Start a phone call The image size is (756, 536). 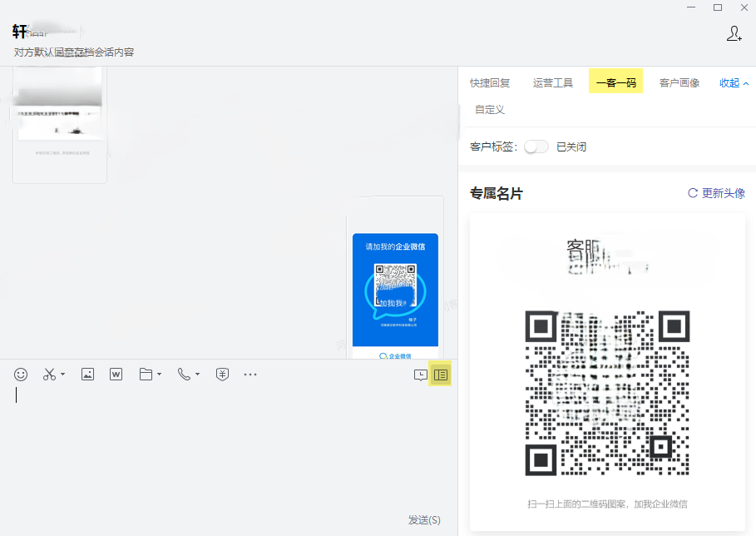coord(184,375)
